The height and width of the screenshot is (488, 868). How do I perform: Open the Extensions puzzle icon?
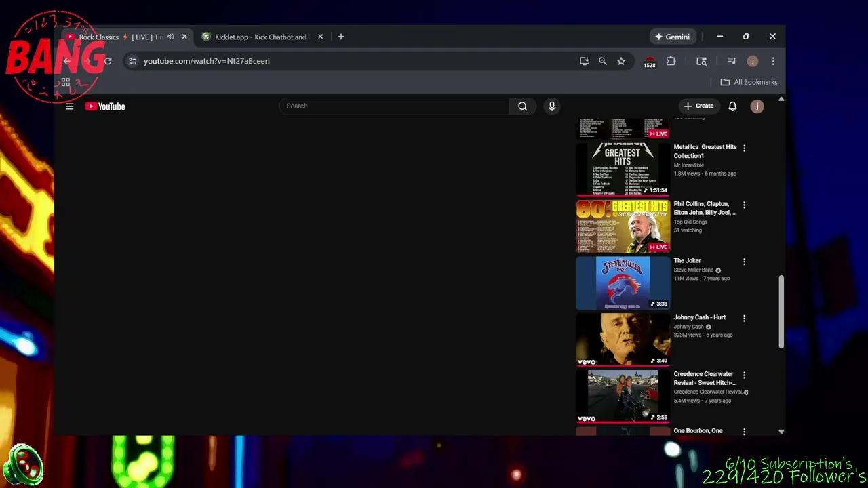pos(671,61)
